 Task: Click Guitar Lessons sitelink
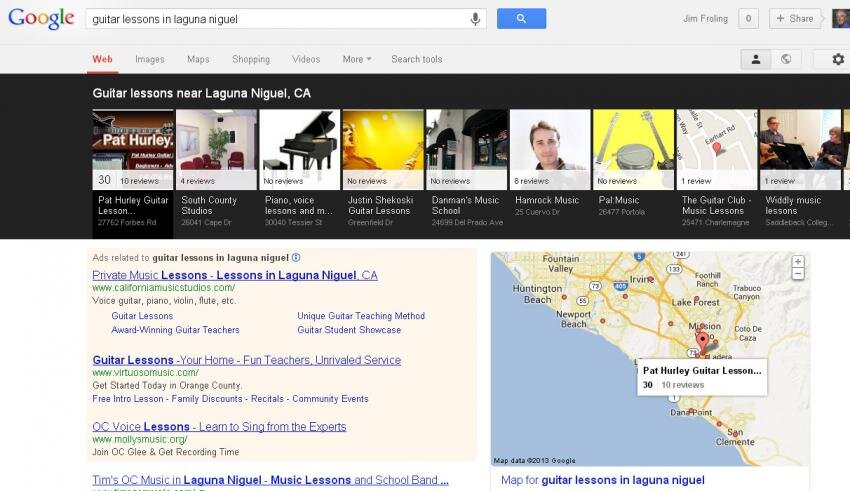142,316
